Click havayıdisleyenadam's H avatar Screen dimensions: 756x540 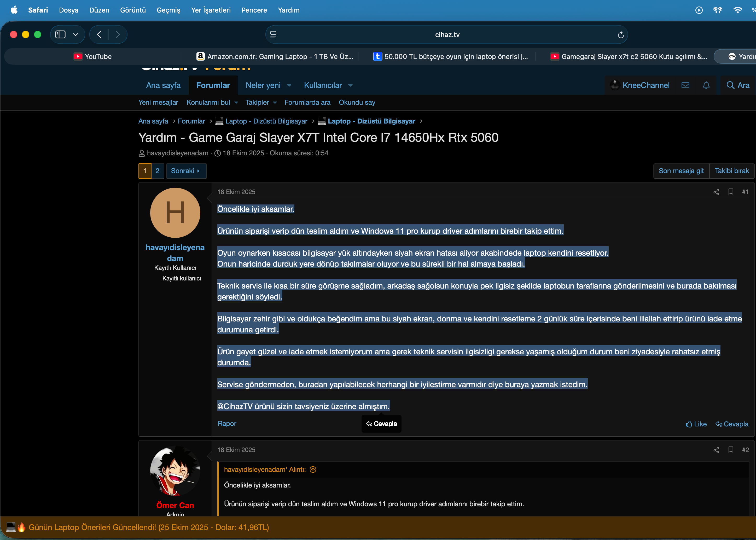[175, 213]
